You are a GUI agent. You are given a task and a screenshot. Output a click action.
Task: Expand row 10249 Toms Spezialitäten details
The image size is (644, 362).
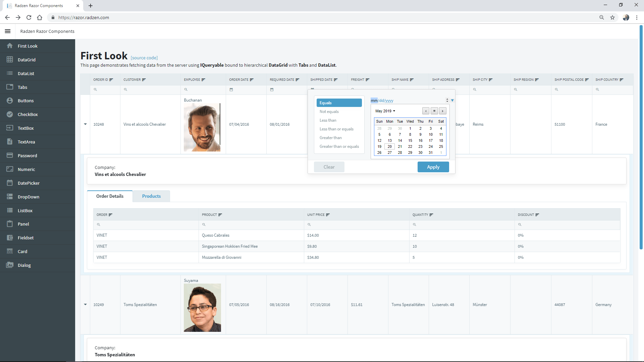pyautogui.click(x=86, y=304)
